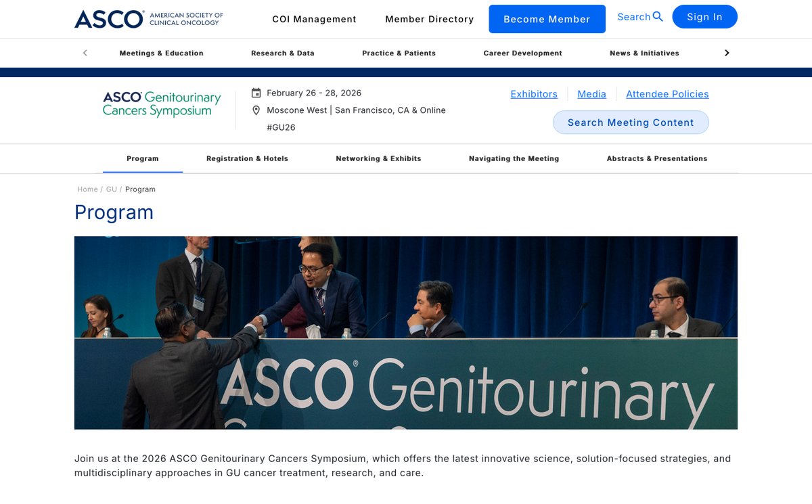Screen dimensions: 812x504
Task: Go to GU in breadcrumb
Action: tap(112, 189)
